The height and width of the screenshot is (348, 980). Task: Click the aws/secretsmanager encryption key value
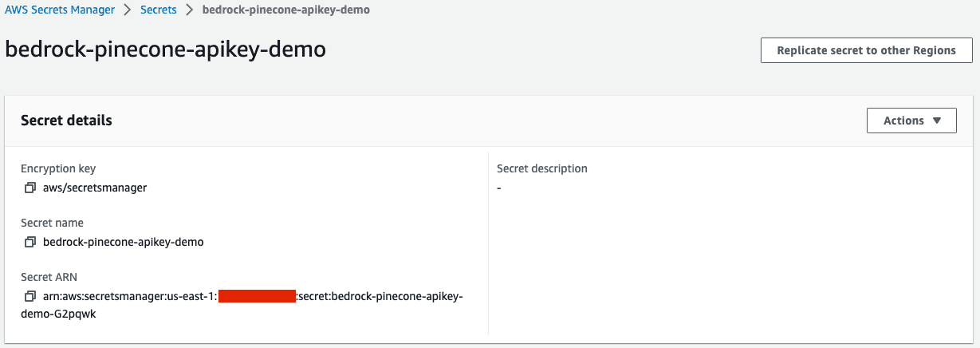click(95, 188)
